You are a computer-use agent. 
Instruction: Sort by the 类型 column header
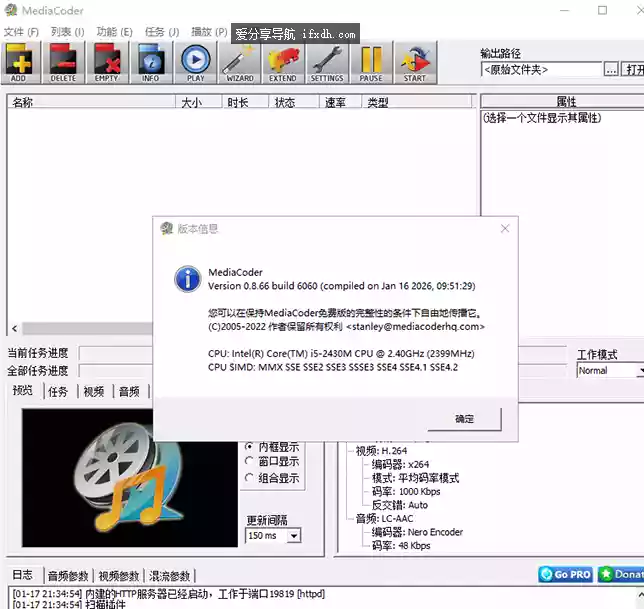tap(417, 102)
